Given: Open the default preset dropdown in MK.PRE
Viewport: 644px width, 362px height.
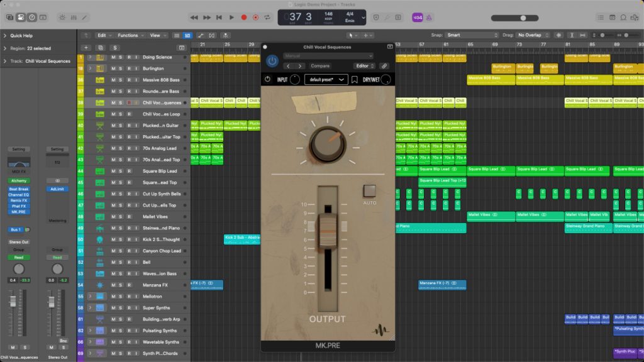Looking at the screenshot, I should click(x=326, y=80).
